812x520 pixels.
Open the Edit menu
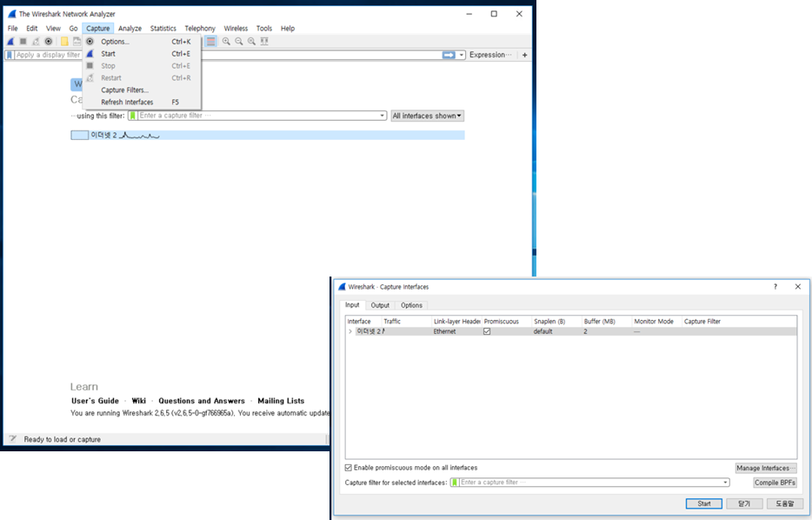32,29
